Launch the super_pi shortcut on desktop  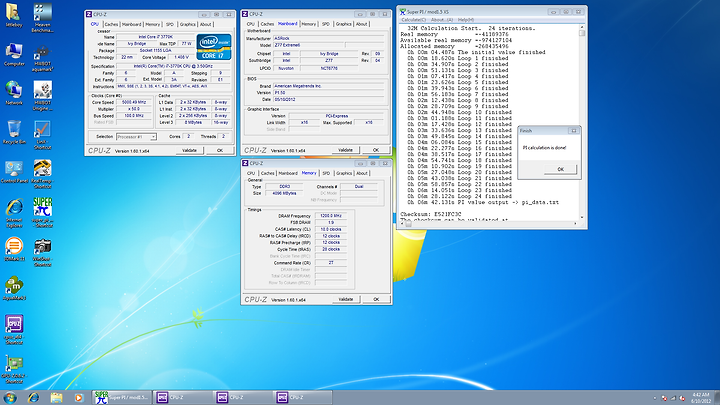point(42,212)
